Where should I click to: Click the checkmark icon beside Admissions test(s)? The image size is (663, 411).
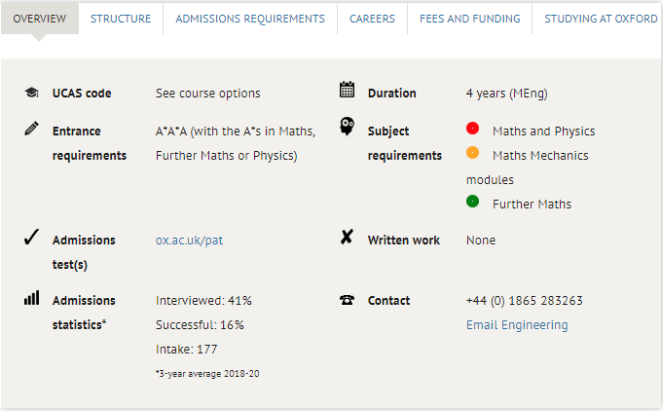click(32, 237)
